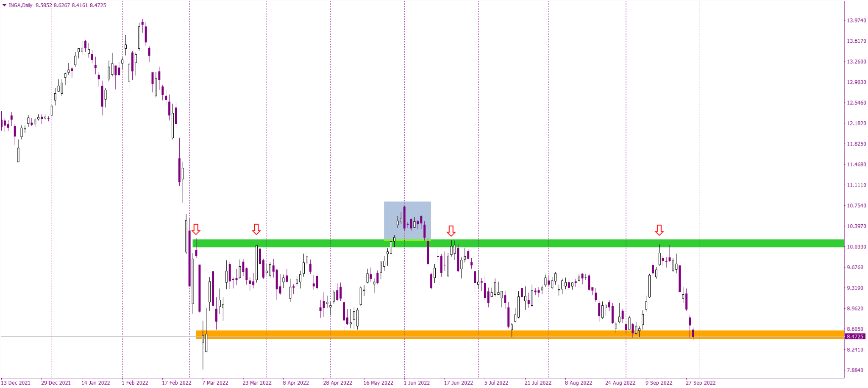
Task: Click the 11.8250 price axis label
Action: click(856, 144)
